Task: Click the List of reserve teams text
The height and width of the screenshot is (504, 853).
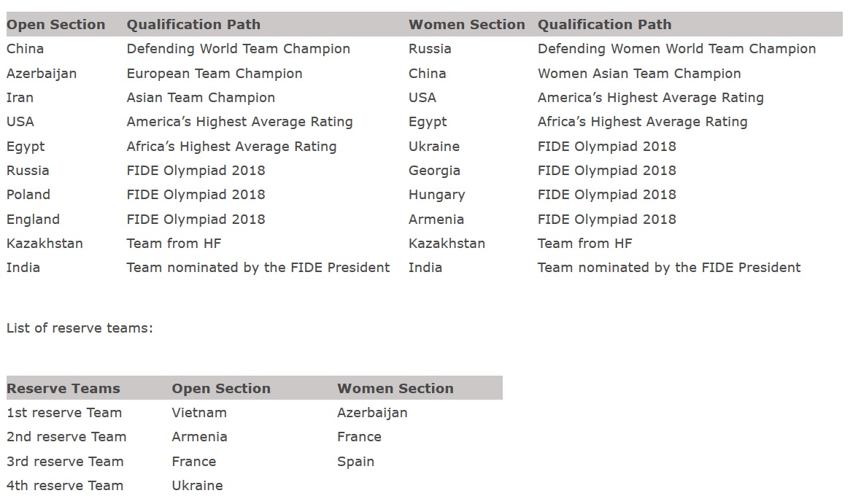Action: (80, 327)
